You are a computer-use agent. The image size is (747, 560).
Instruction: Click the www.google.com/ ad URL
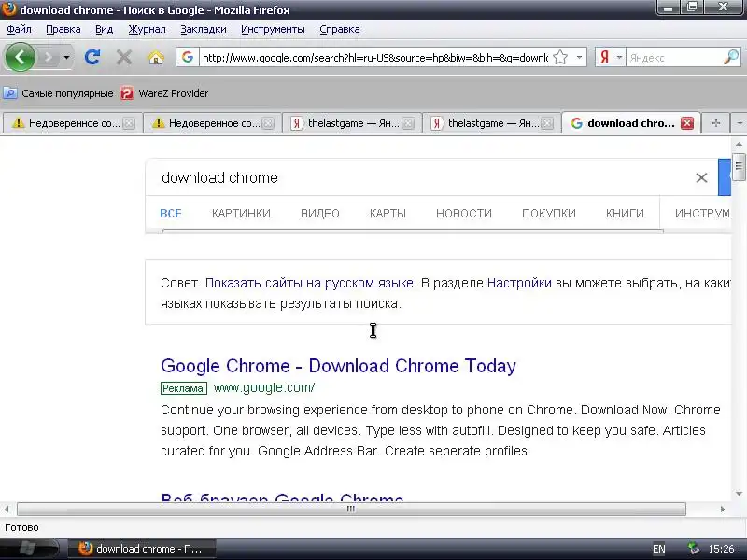264,387
